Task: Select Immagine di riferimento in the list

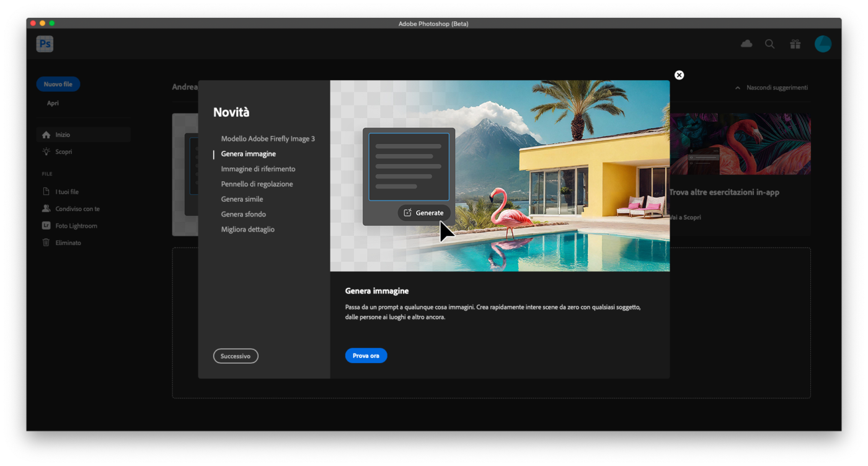Action: (x=258, y=169)
